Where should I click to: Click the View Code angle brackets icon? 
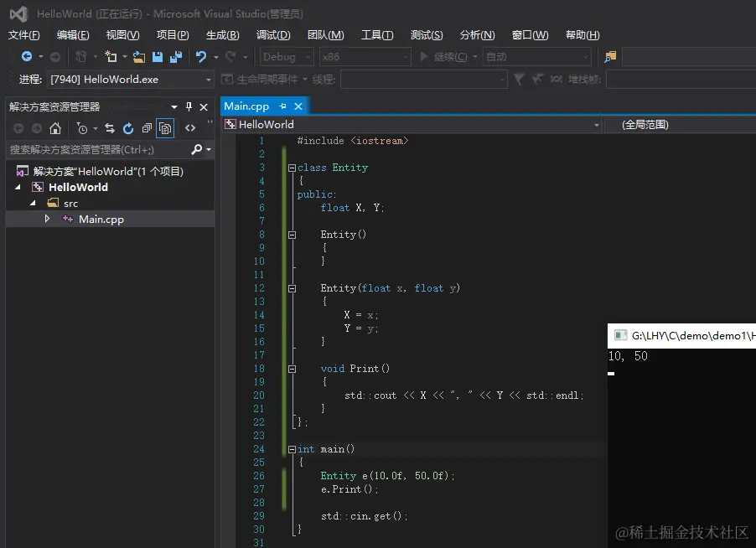(190, 128)
